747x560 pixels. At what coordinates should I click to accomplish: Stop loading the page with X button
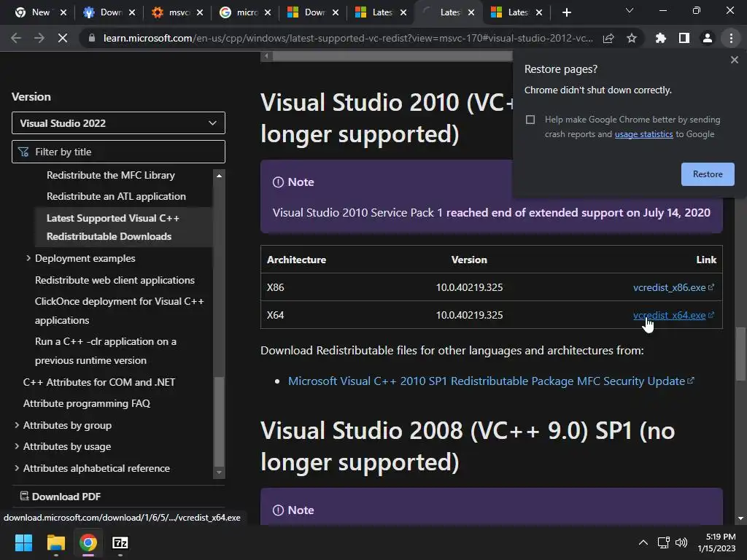pyautogui.click(x=63, y=38)
